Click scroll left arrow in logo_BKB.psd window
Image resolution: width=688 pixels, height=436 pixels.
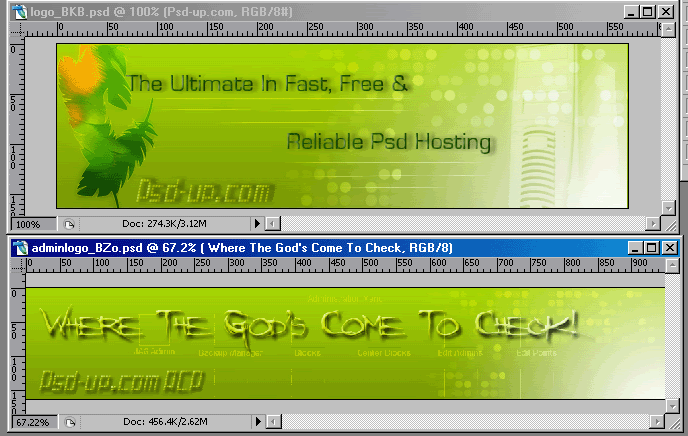pyautogui.click(x=273, y=224)
